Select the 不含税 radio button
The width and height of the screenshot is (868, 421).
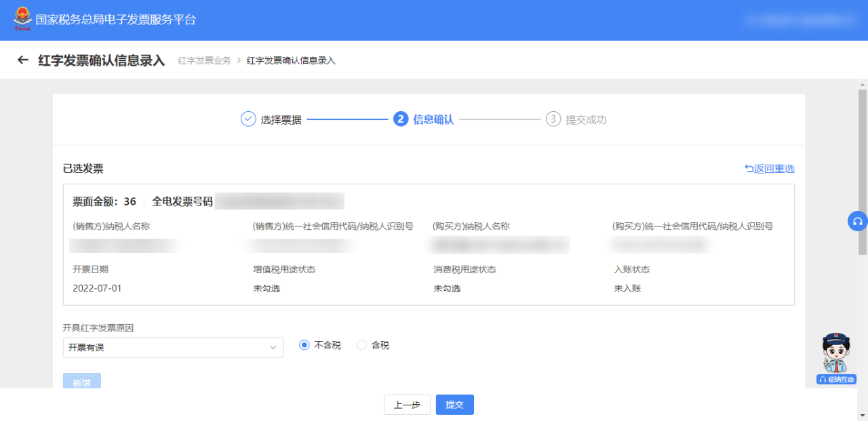click(304, 345)
